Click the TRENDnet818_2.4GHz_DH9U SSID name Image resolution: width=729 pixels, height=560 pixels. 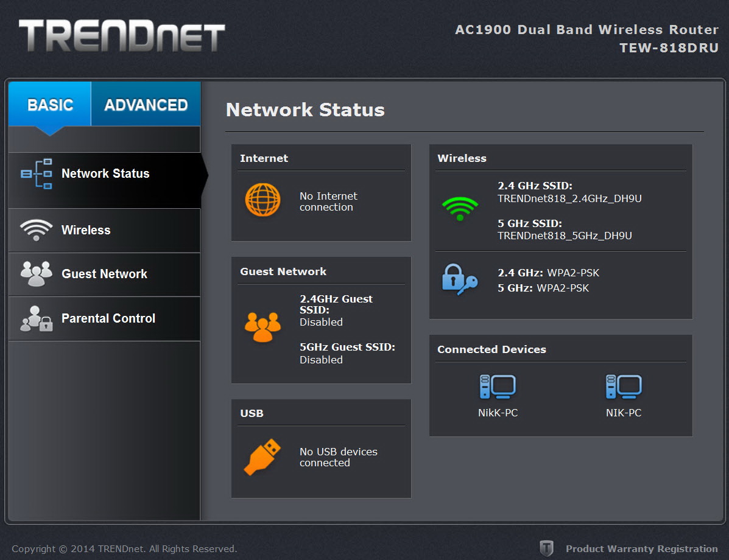(569, 198)
